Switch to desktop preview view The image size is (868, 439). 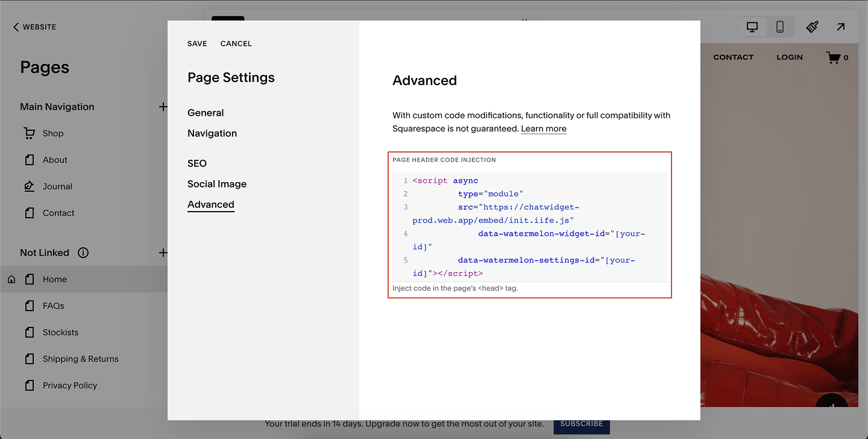pos(752,27)
